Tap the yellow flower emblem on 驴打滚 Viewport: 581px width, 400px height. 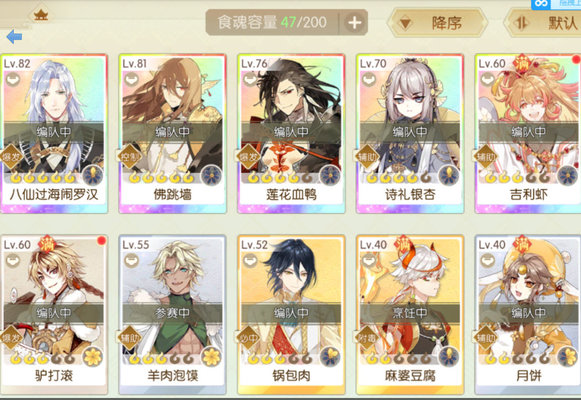pyautogui.click(x=93, y=357)
